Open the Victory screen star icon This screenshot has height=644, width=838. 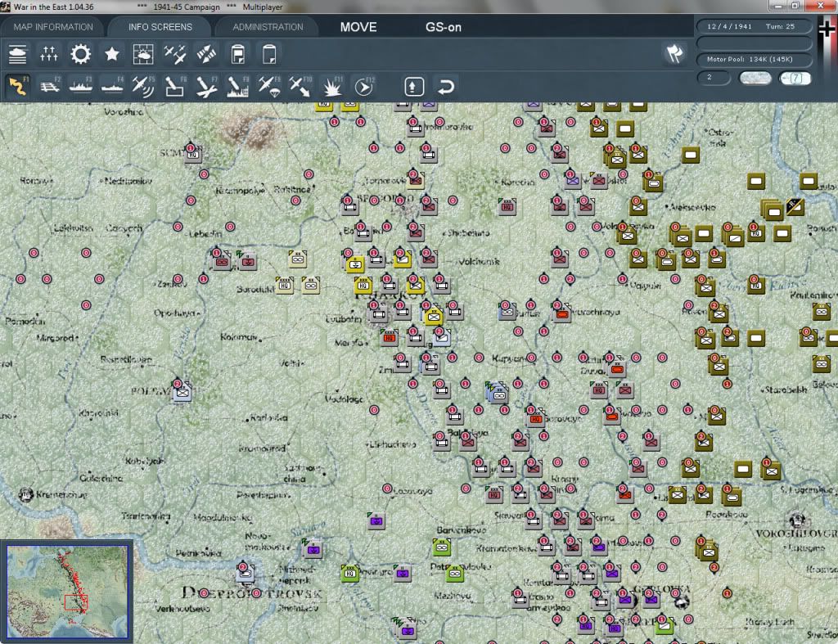click(x=111, y=55)
